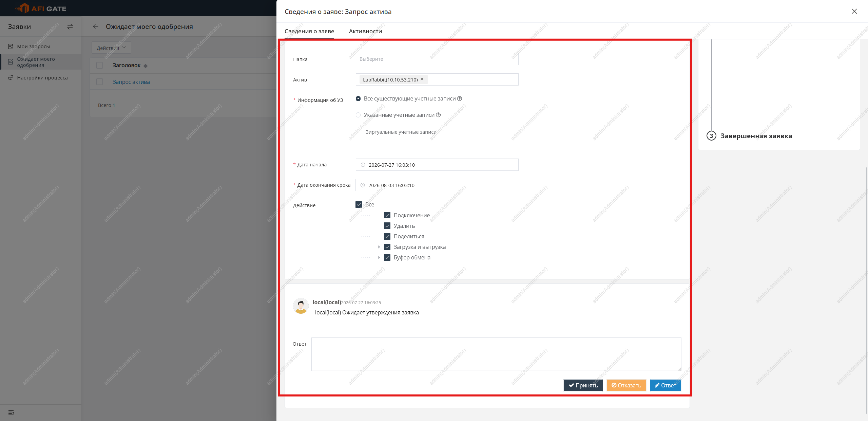
Task: Uncheck the Поделиться checkbox
Action: click(x=387, y=236)
